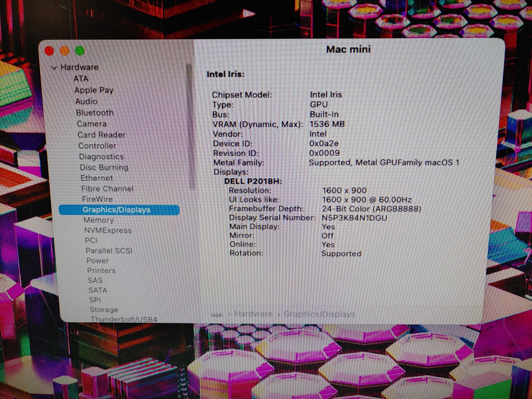Select Ethernet in the sidebar
Screen dimensions: 532x399
(97, 178)
